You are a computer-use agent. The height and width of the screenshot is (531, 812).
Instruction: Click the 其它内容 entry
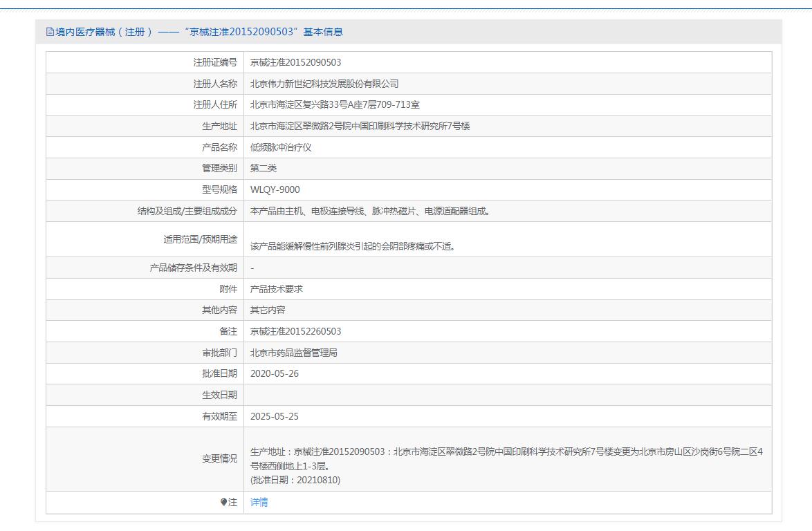[268, 310]
